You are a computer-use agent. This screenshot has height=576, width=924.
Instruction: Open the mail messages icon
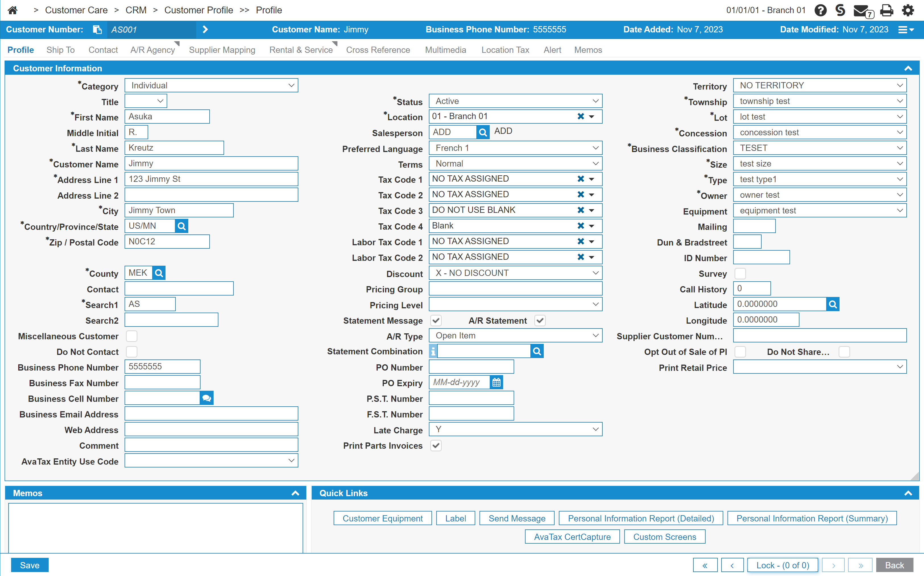[x=863, y=11]
